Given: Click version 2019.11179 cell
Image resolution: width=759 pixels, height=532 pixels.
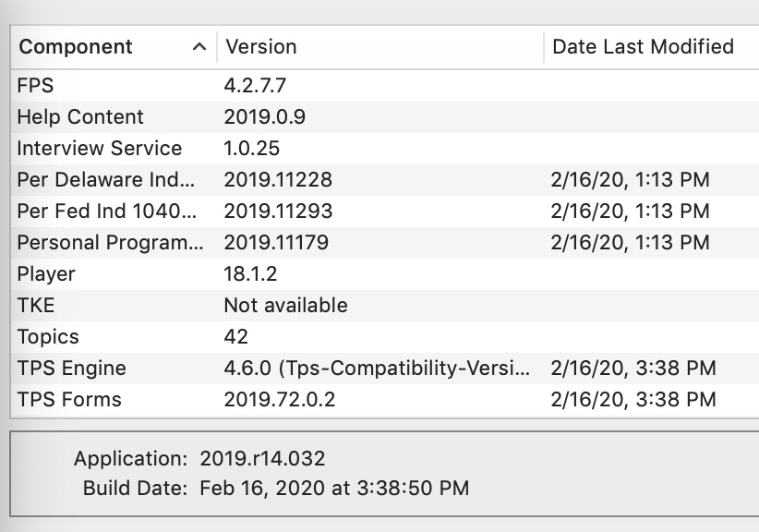Looking at the screenshot, I should pos(276,243).
